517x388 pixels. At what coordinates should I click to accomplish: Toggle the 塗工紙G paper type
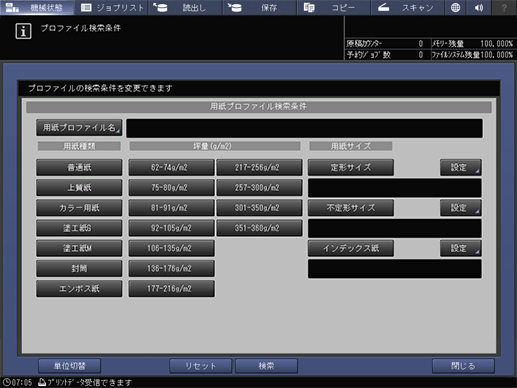tap(79, 228)
